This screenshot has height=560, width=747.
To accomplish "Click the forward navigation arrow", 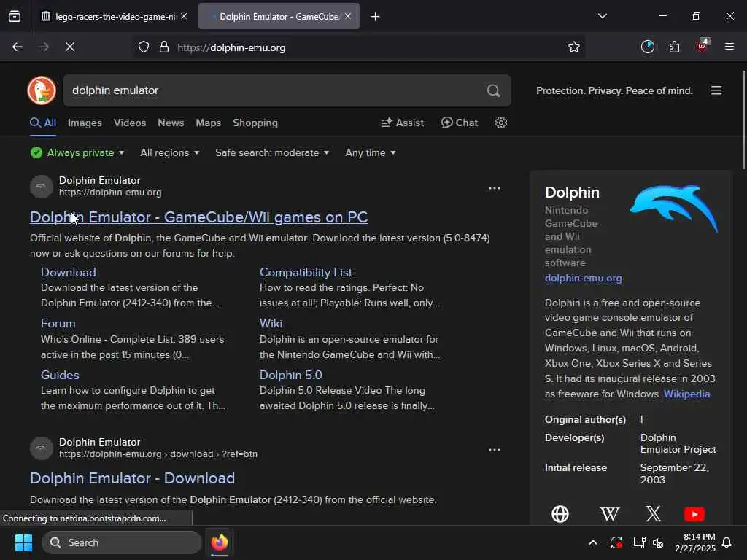I will (44, 47).
